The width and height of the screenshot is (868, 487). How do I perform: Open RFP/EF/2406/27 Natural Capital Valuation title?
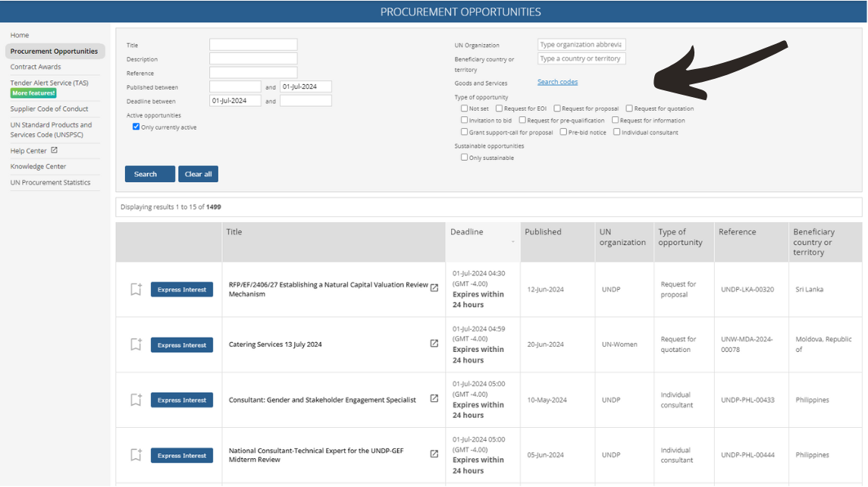pyautogui.click(x=328, y=289)
